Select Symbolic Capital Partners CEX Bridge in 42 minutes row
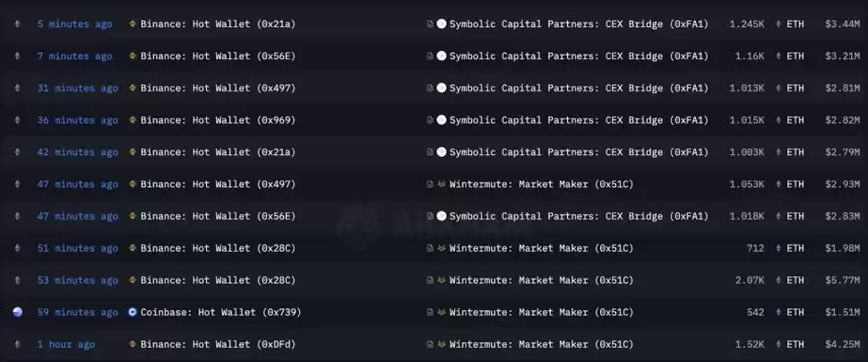This screenshot has height=362, width=868. [x=579, y=152]
